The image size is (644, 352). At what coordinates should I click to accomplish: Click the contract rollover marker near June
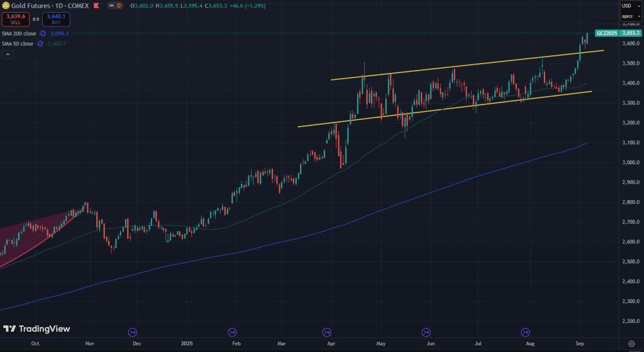tap(426, 332)
